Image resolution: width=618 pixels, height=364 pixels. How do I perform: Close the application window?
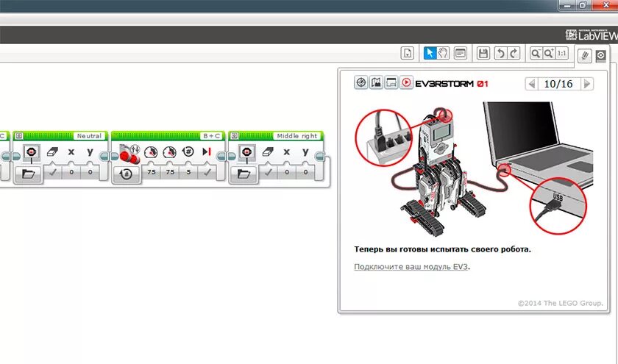(605, 5)
